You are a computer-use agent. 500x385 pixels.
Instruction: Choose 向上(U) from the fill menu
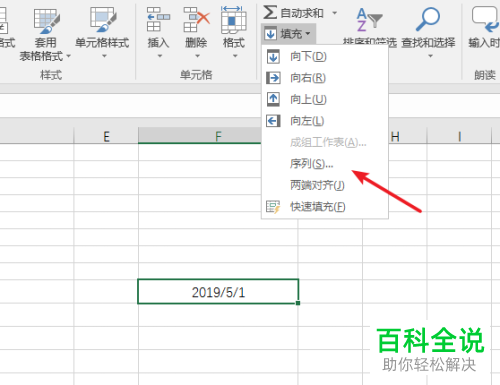point(325,99)
